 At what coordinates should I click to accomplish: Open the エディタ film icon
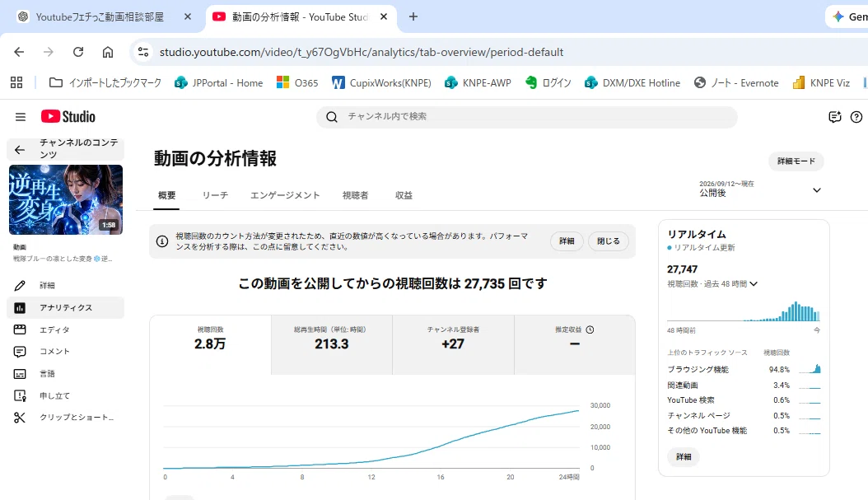pos(20,329)
